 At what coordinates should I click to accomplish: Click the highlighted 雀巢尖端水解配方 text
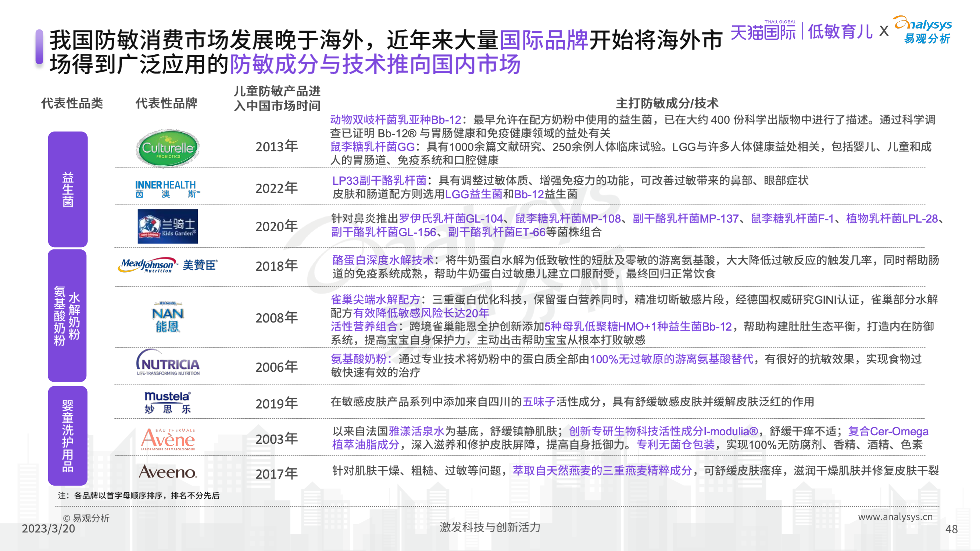[375, 300]
